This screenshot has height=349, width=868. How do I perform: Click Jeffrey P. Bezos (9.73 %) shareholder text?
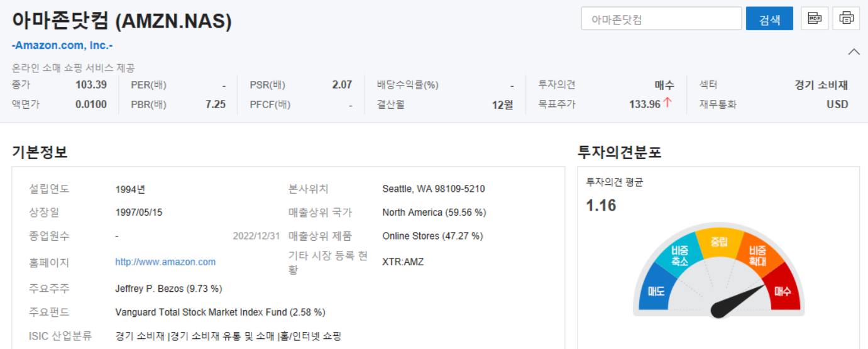(168, 289)
